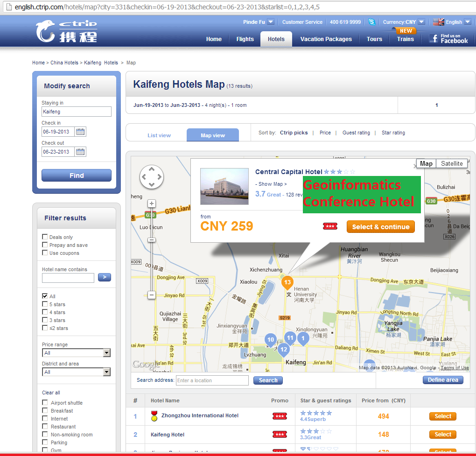This screenshot has height=456, width=476.
Task: Open the Trains menu
Action: [x=405, y=39]
